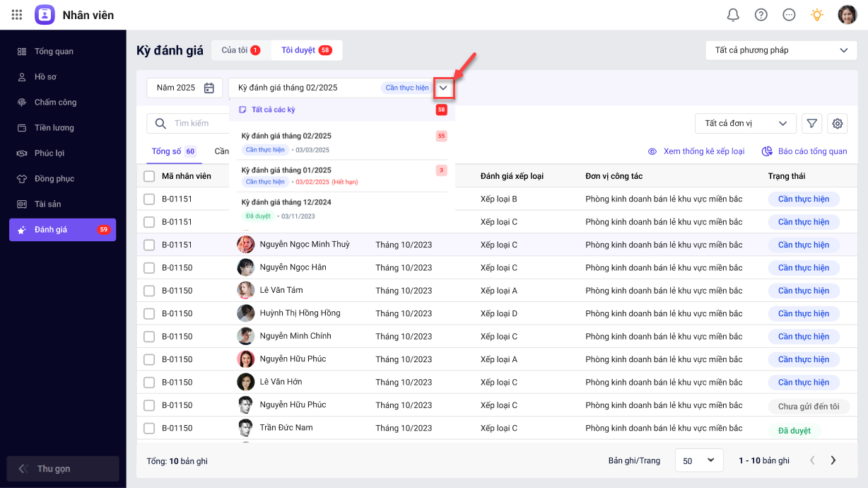Choose Kỳ đánh giá tháng 02/2025 in list
The image size is (868, 488).
(342, 142)
